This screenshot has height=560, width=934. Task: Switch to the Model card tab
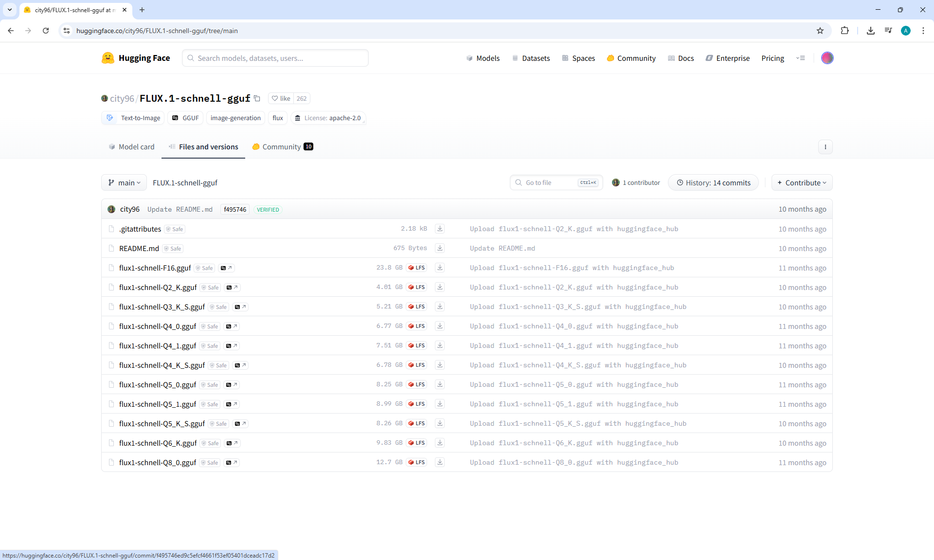131,147
